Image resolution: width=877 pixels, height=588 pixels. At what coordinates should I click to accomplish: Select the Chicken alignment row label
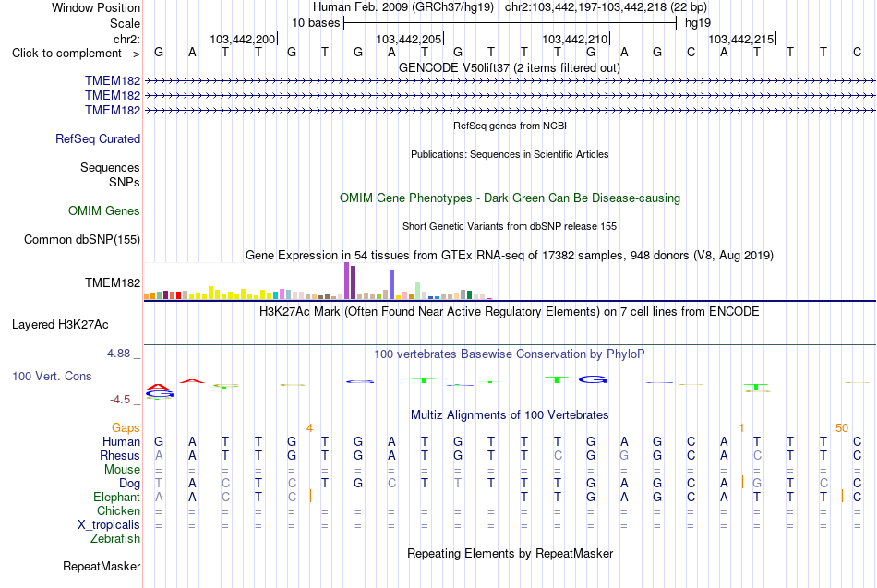coord(118,510)
